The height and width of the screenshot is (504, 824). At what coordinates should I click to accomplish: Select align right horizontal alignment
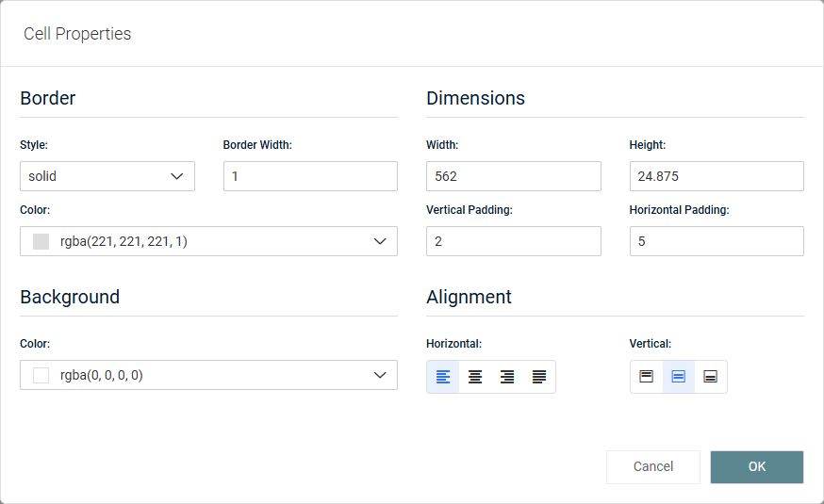(507, 377)
